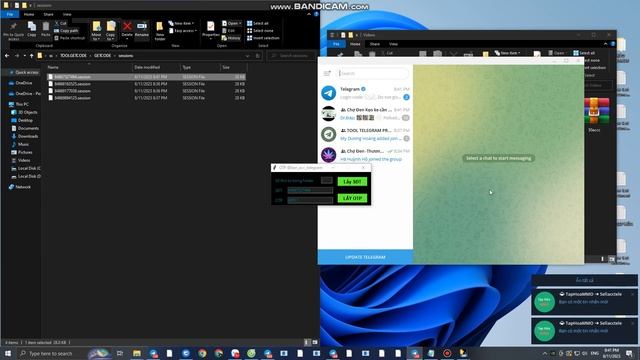The image size is (640, 360).
Task: Click the Cut scissors command
Action: [x=60, y=23]
